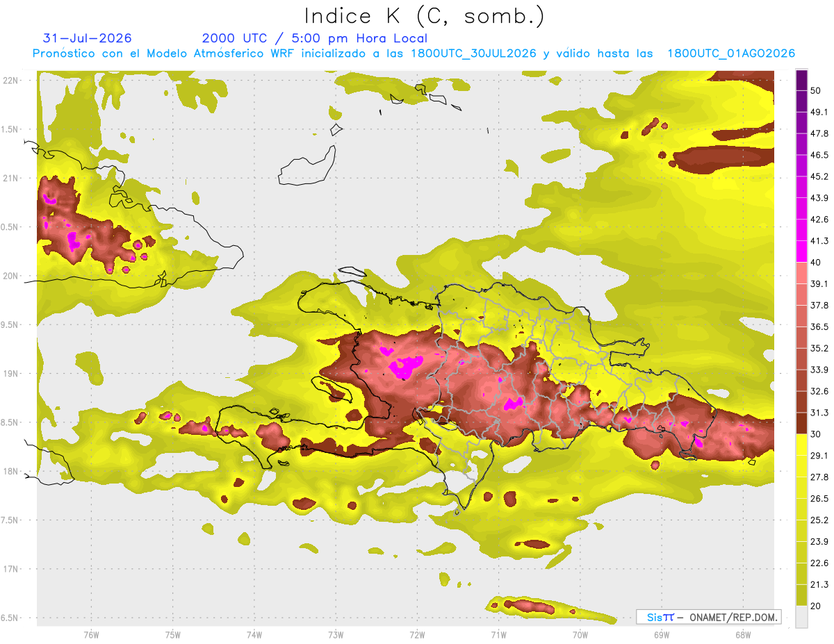The height and width of the screenshot is (644, 834).
Task: Click the legend value '33.9'
Action: [819, 370]
